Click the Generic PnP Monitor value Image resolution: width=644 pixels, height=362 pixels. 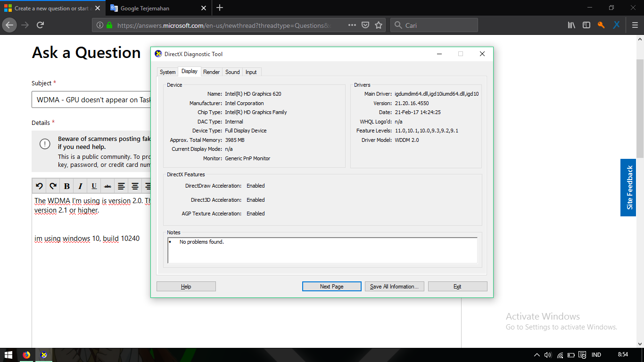pyautogui.click(x=248, y=158)
